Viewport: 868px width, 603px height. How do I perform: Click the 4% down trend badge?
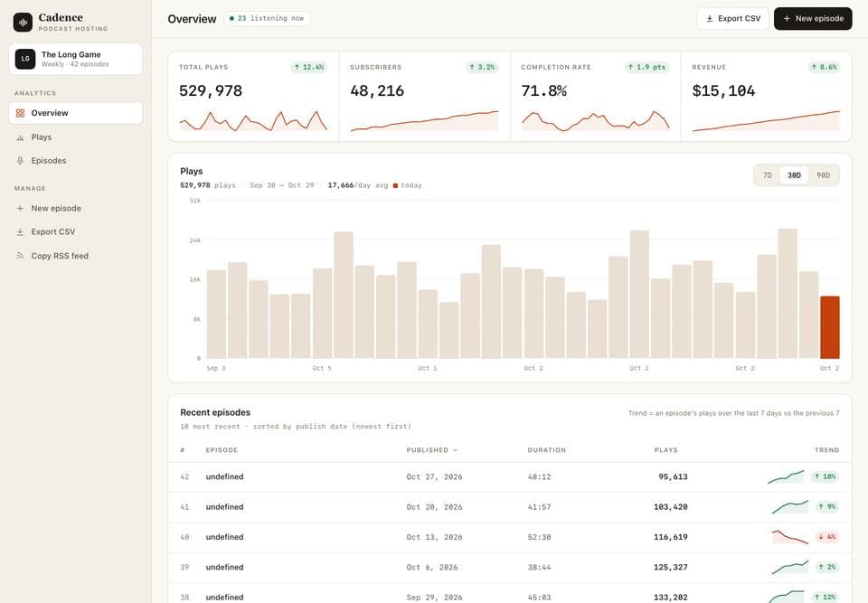(827, 537)
